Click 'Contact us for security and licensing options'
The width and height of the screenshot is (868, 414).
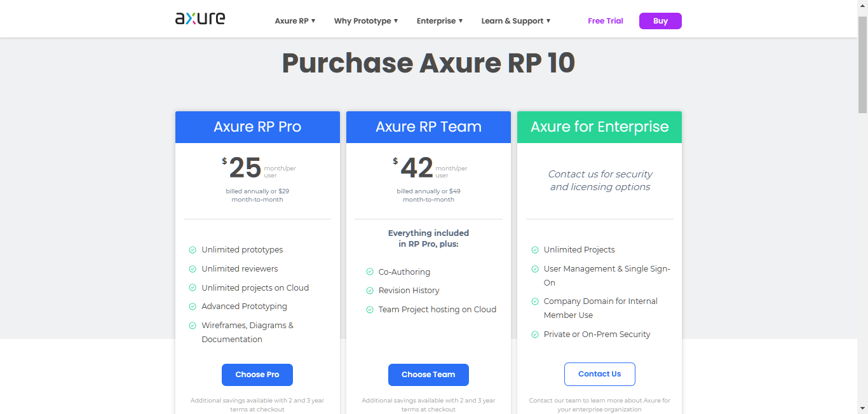click(600, 181)
